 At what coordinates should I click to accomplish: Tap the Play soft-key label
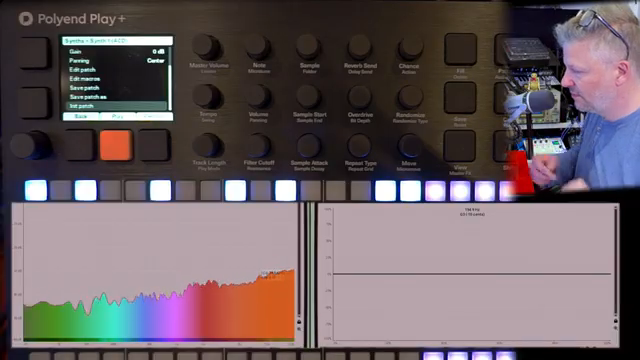118,116
